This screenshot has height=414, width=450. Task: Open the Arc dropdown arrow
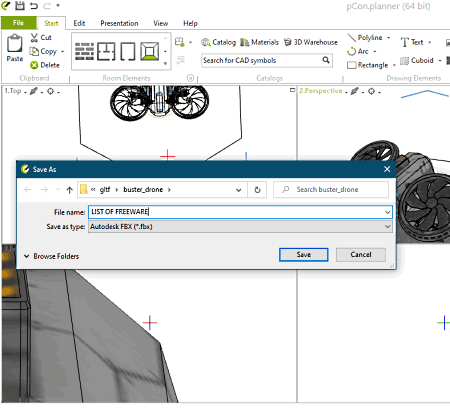(x=375, y=51)
